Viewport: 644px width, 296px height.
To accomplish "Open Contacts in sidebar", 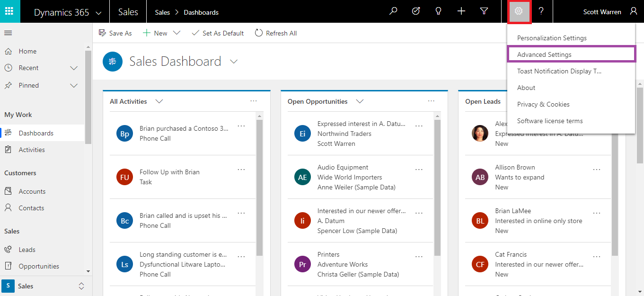I will pyautogui.click(x=43, y=208).
